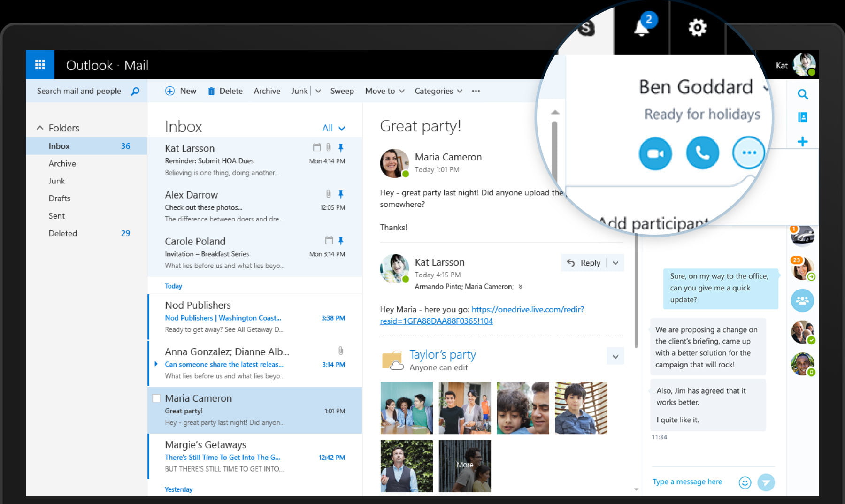Start video call with Ben Goddard
Screen dimensions: 845x504
tap(655, 153)
